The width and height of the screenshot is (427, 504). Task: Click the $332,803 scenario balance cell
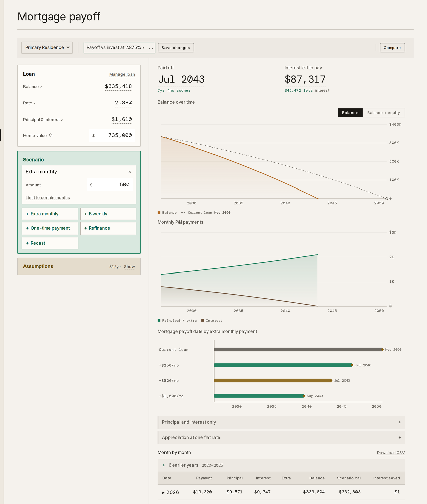click(350, 492)
